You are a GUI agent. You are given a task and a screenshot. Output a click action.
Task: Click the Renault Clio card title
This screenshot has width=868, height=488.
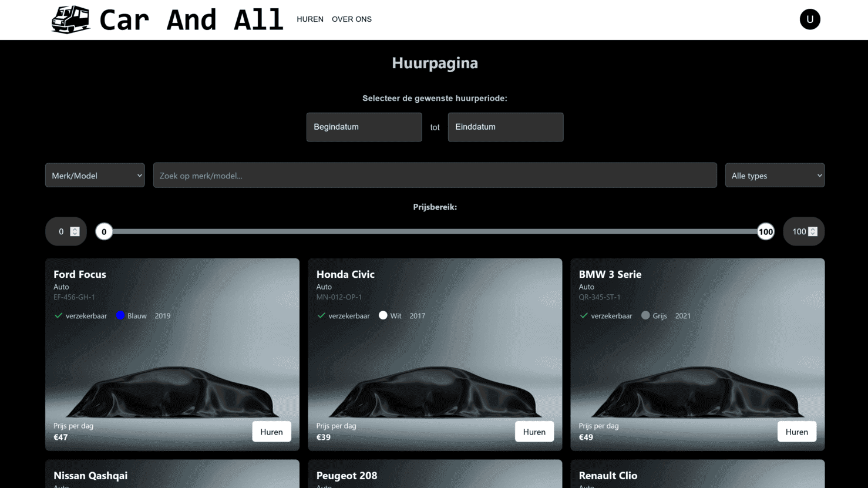point(608,476)
